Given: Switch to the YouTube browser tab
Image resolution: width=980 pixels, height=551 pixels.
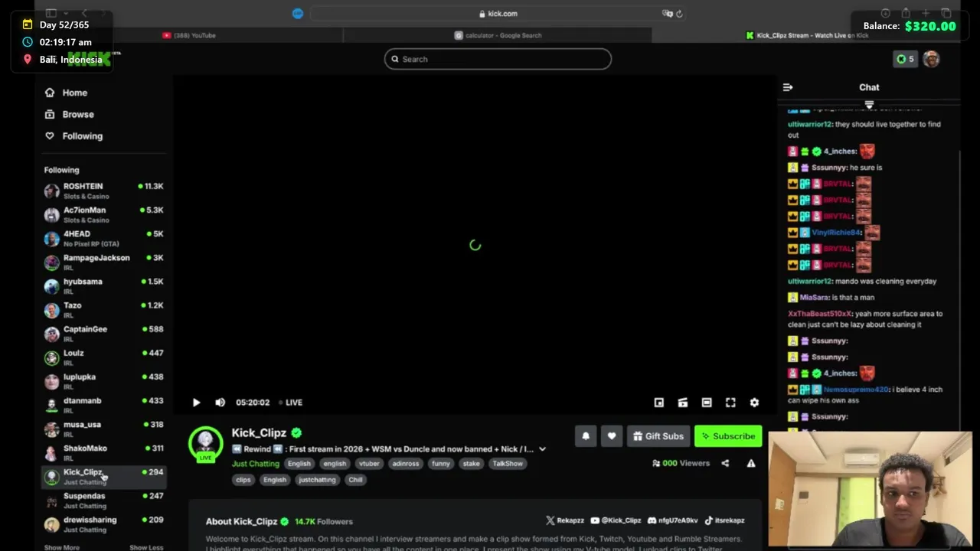Looking at the screenshot, I should coord(189,35).
